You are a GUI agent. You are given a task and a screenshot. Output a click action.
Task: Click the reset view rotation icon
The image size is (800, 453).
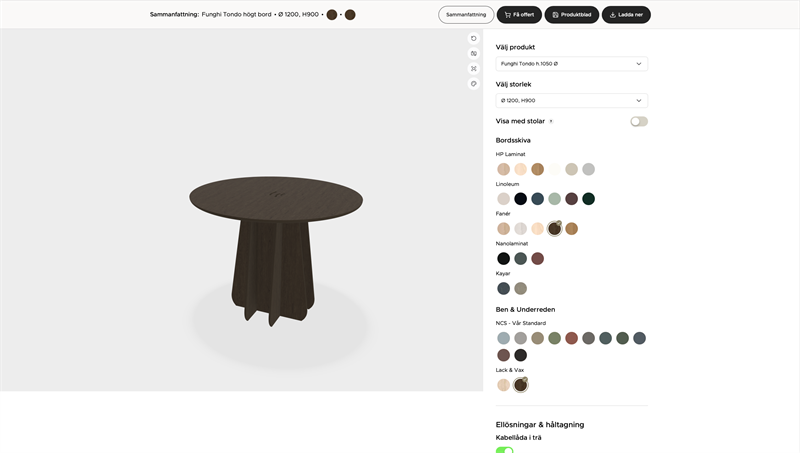coord(474,39)
